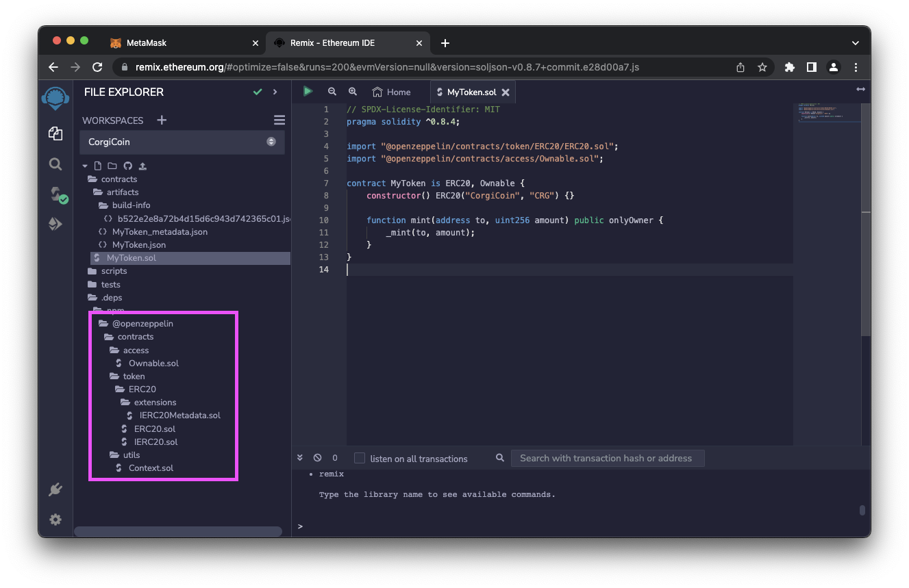This screenshot has width=909, height=588.
Task: Click the clear console icon
Action: [x=317, y=458]
